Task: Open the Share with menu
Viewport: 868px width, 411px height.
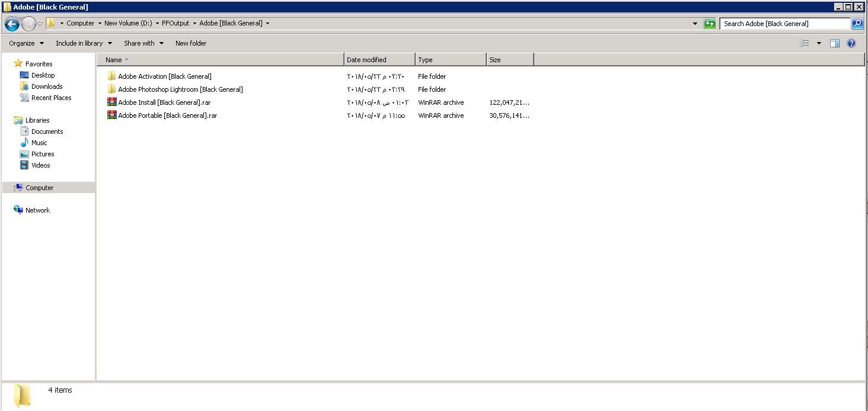Action: point(143,43)
